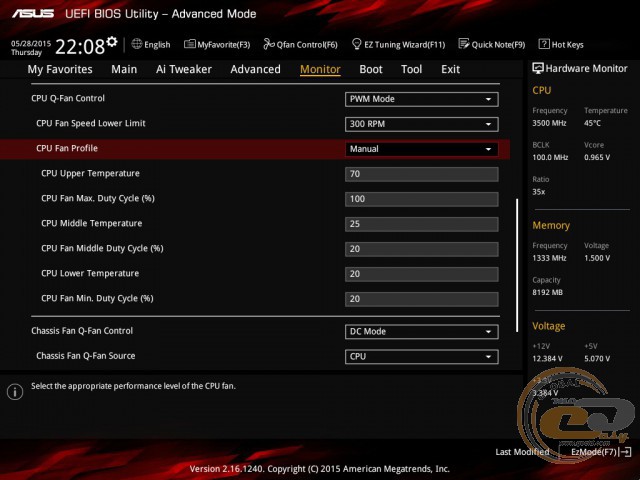Click the Hardware Monitor screen icon
This screenshot has width=640, height=480.
538,68
